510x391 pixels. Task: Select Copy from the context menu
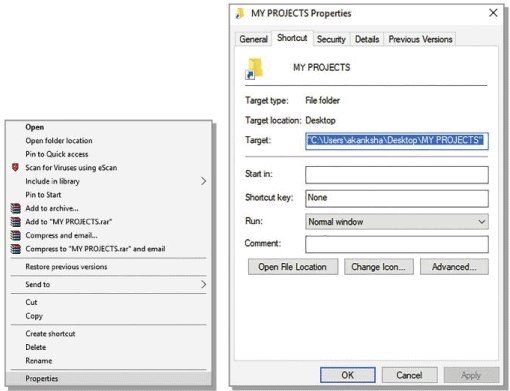point(108,316)
